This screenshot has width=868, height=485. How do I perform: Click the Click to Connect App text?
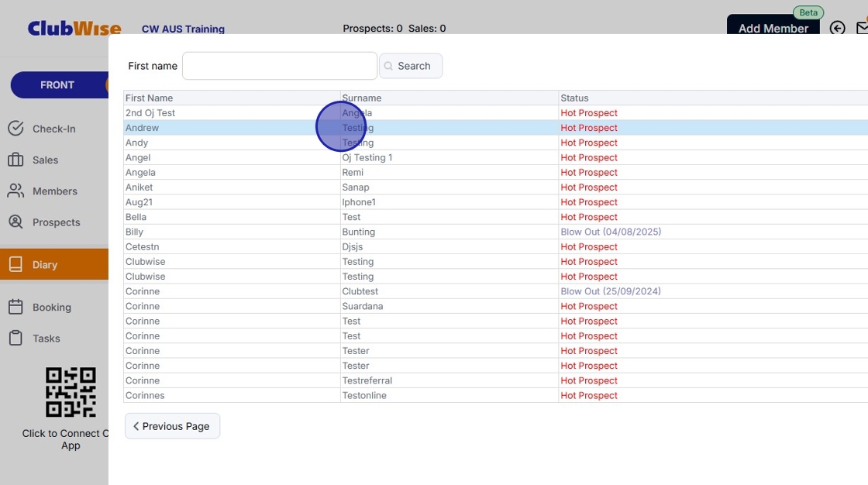pyautogui.click(x=65, y=439)
